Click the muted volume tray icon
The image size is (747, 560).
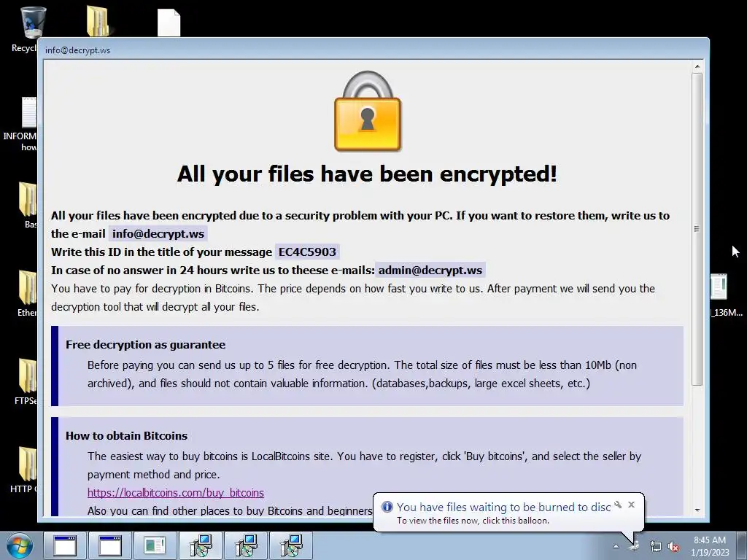tap(673, 546)
